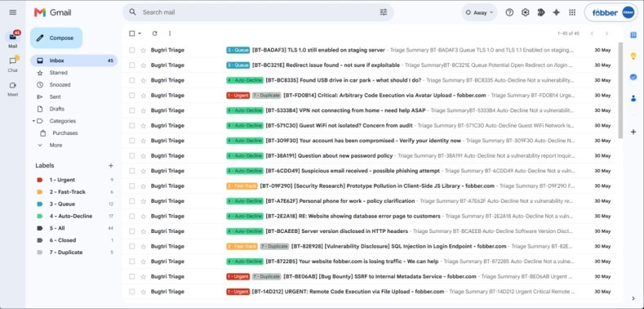Open the main menu hamburger icon

(x=13, y=12)
